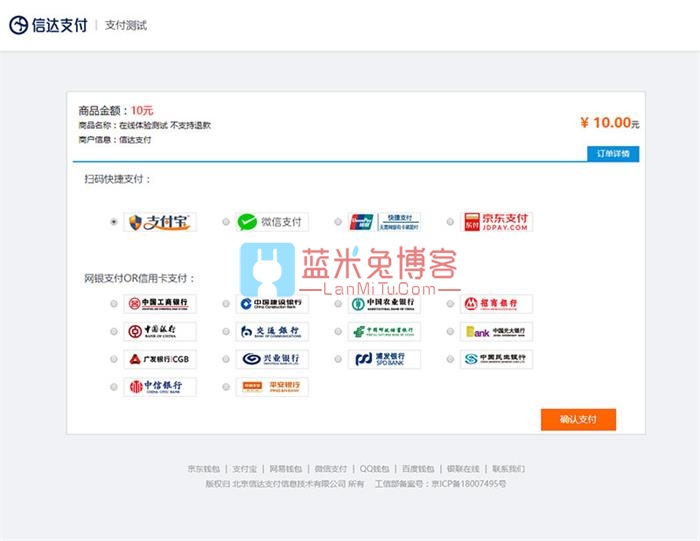The width and height of the screenshot is (700, 541).
Task: Open the 微信支付 footer link
Action: pyautogui.click(x=331, y=469)
